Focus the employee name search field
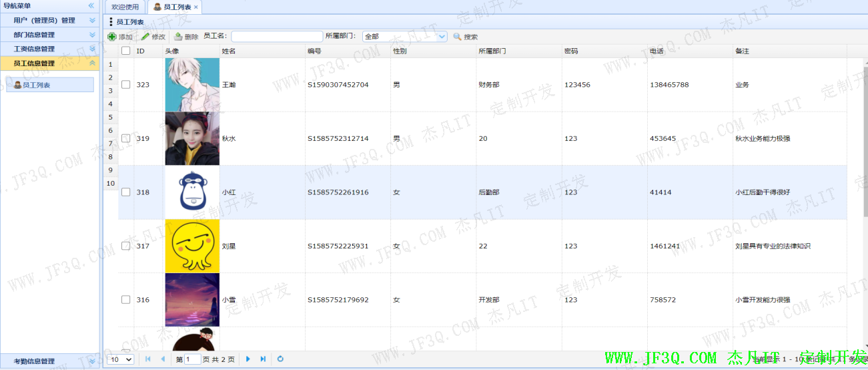The height and width of the screenshot is (370, 868). click(x=276, y=37)
